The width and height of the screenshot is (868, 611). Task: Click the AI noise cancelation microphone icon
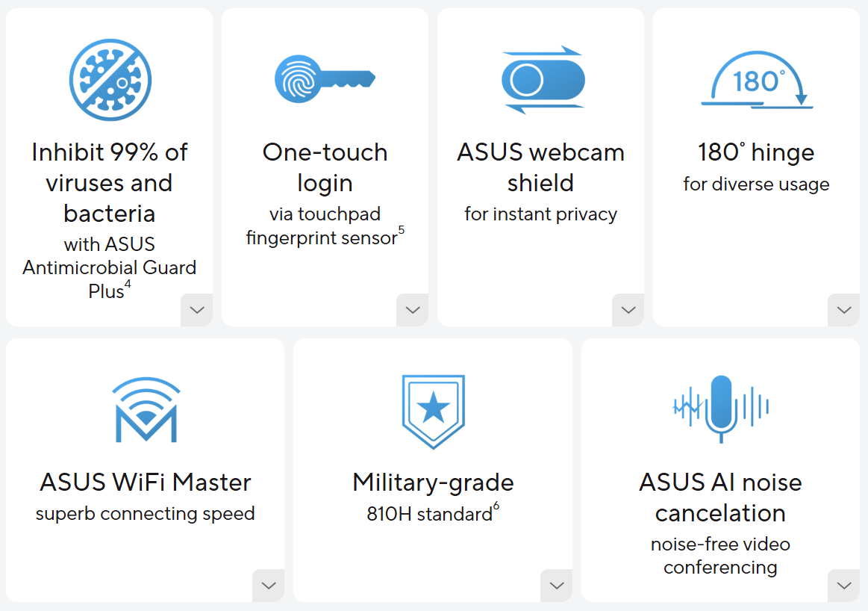point(721,409)
